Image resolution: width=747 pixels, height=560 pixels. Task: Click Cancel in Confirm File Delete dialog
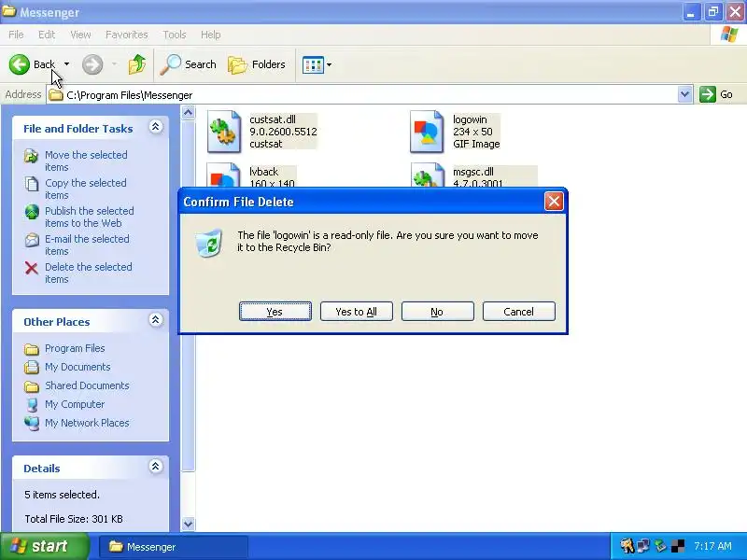(519, 312)
